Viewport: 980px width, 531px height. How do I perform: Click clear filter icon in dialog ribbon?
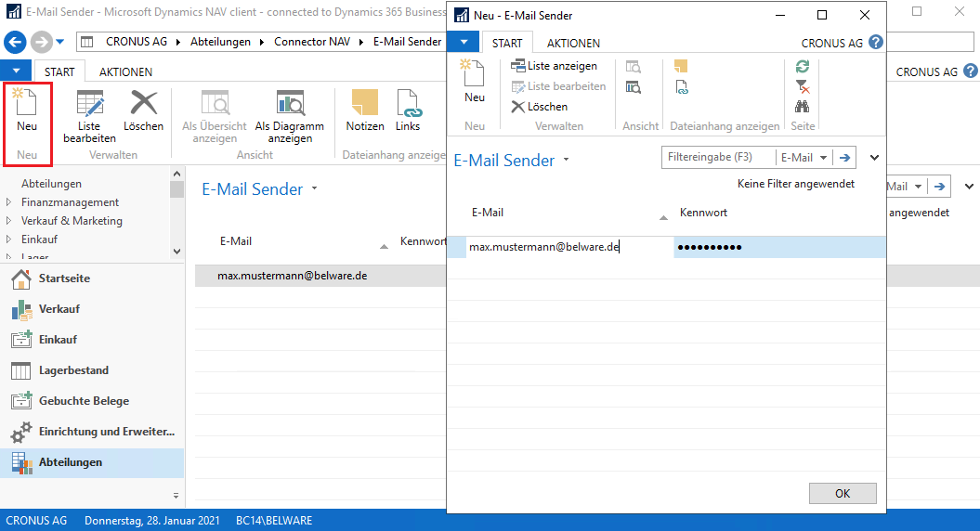803,87
